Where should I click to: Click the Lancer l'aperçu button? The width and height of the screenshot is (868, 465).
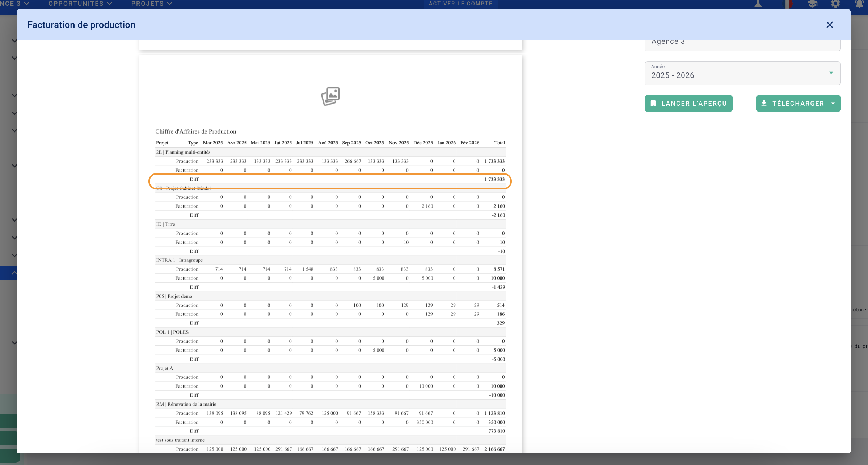pos(688,103)
